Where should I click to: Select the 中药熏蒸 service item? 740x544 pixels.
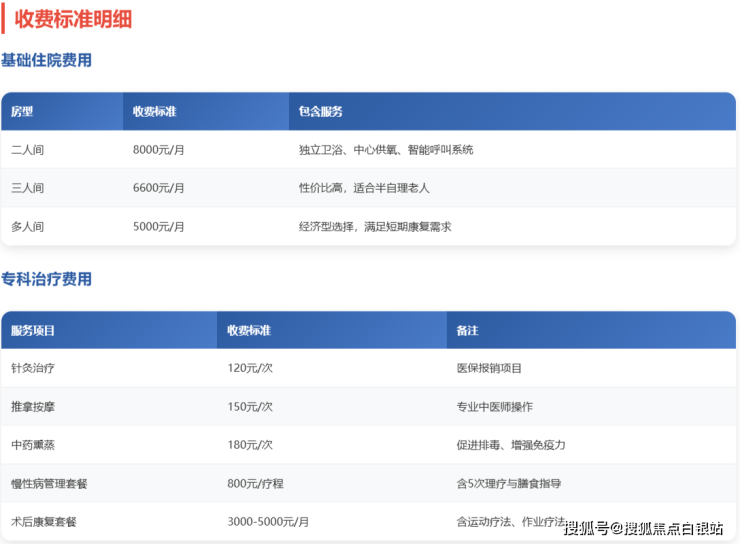[33, 445]
